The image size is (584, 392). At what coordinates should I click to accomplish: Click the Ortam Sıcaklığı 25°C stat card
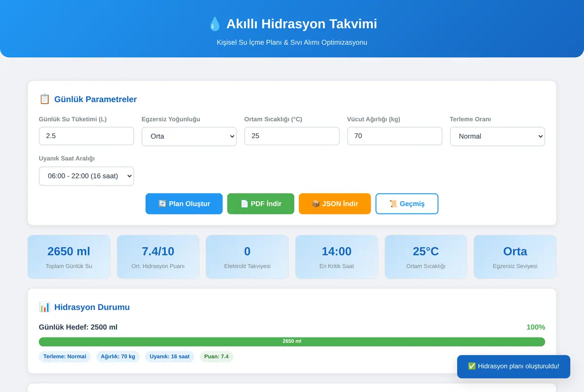[426, 257]
